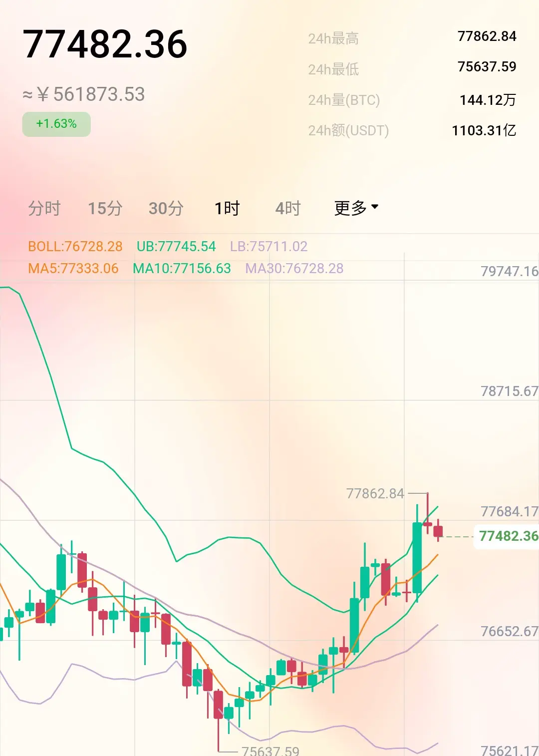Select the 1时 chart interval
Image resolution: width=539 pixels, height=756 pixels.
pyautogui.click(x=227, y=208)
